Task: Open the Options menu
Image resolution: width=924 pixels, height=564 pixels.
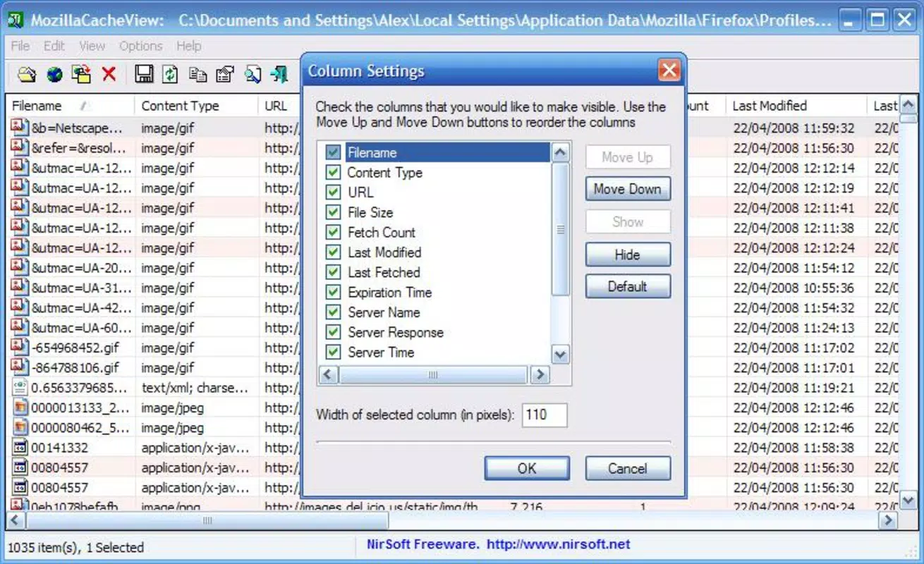Action: (140, 47)
